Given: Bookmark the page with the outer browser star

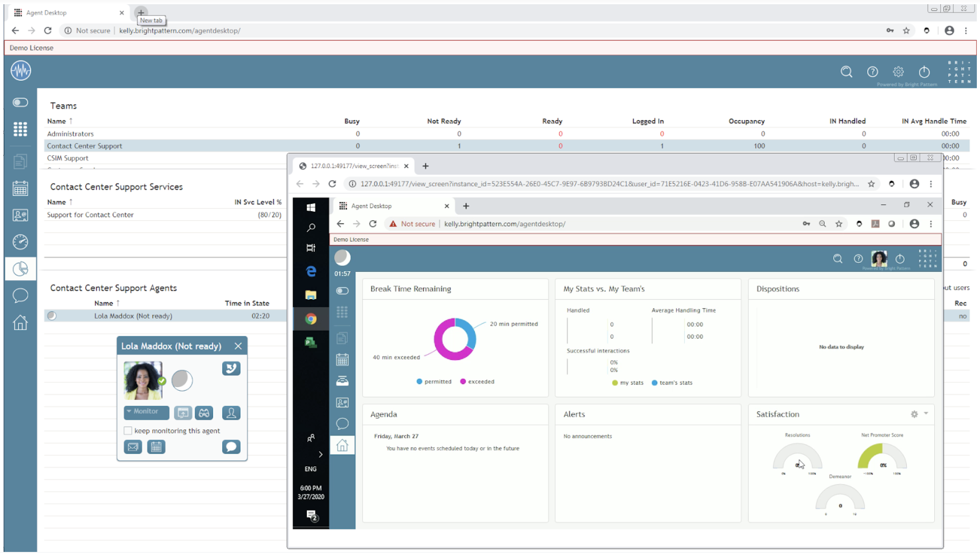Looking at the screenshot, I should click(x=906, y=31).
